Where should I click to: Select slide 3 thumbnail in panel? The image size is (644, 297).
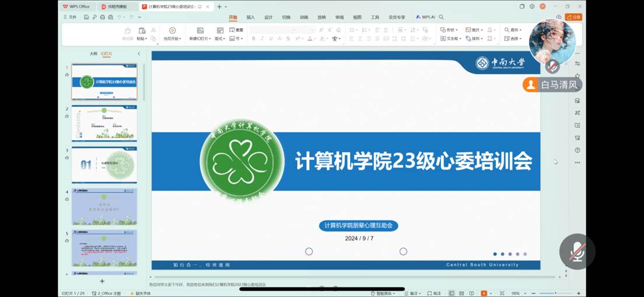coord(104,165)
